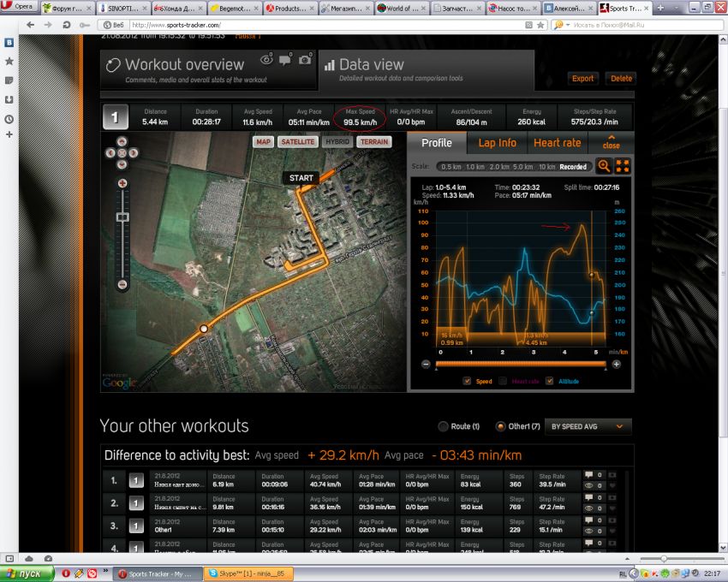Screen dimensions: 728x582
Task: Click the orange chart range slider bar
Action: [521, 365]
